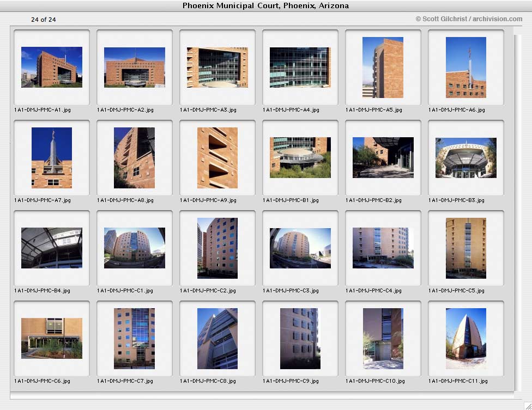This screenshot has width=532, height=410.
Task: Open ground-level thumbnail 1A1-DMJ-PMC-C6.jpg
Action: tap(52, 338)
